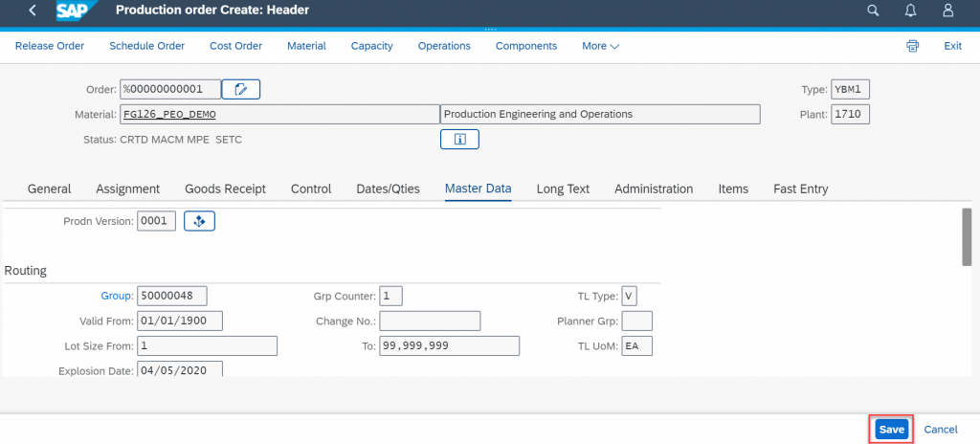Viewport: 980px width, 444px height.
Task: Click the material description field
Action: (x=601, y=115)
